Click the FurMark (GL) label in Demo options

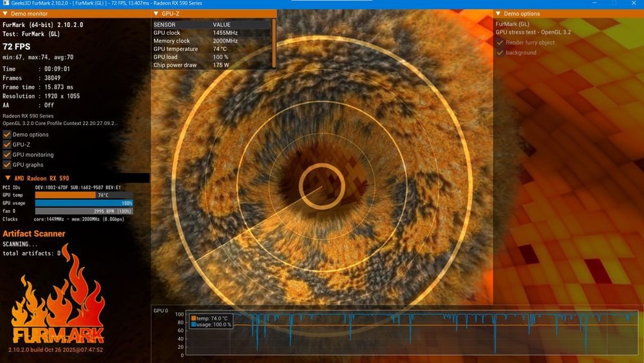pyautogui.click(x=512, y=25)
